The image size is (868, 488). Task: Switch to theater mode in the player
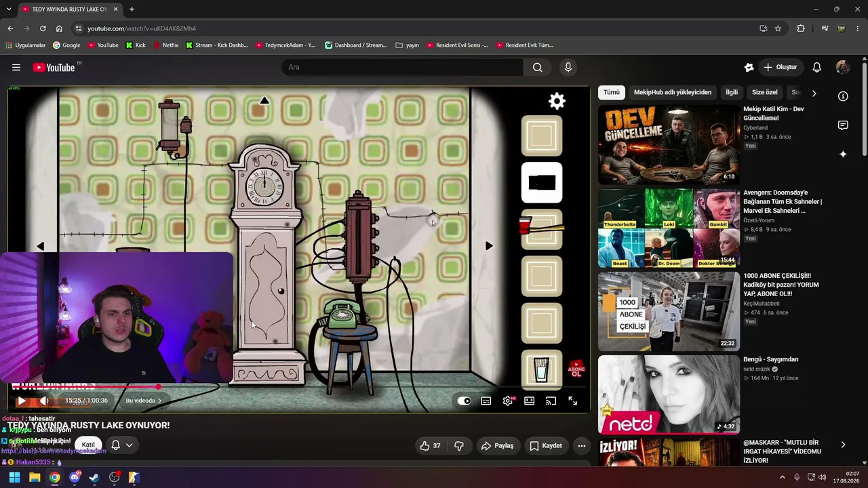(529, 401)
